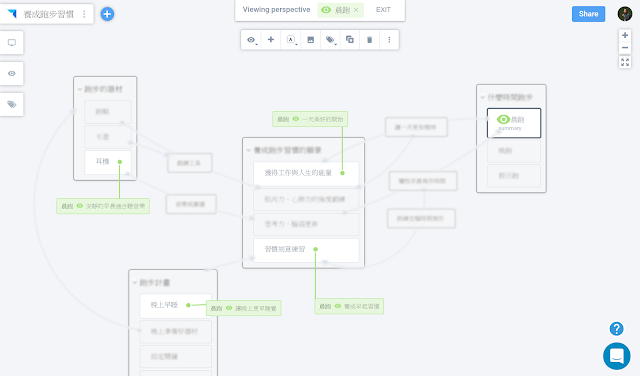
Task: Click the green eye on the 晨跑 summary card
Action: coord(503,119)
